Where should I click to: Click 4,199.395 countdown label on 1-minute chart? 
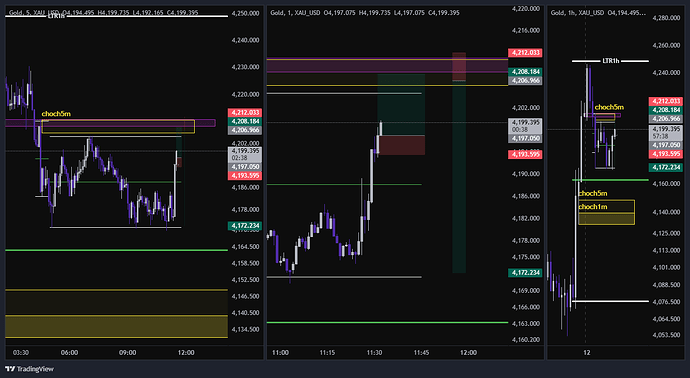pos(525,126)
